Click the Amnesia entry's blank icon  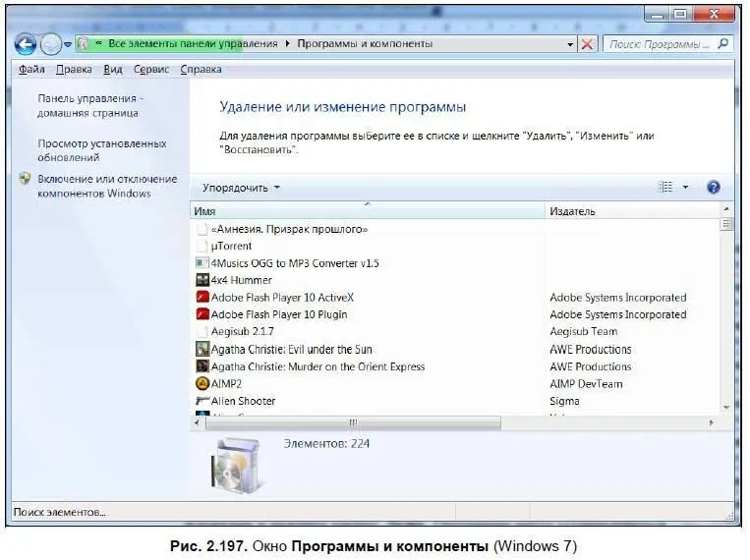(202, 229)
